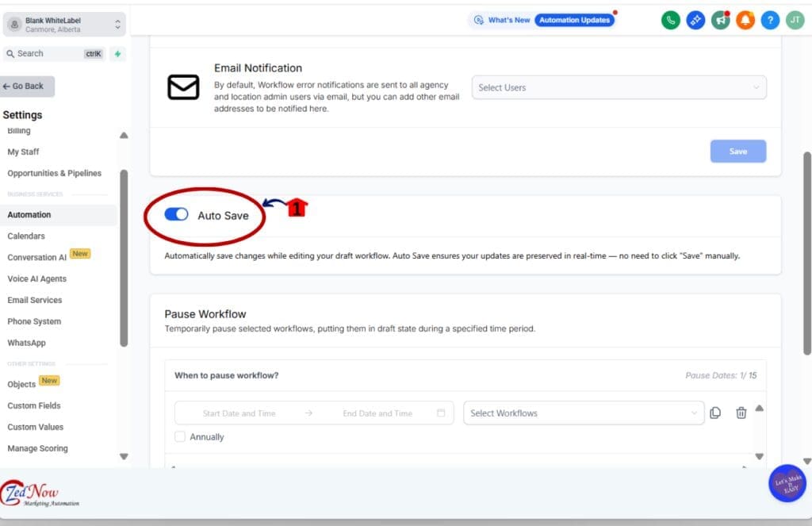
Task: Open notifications with the orange bell icon
Action: pyautogui.click(x=745, y=20)
